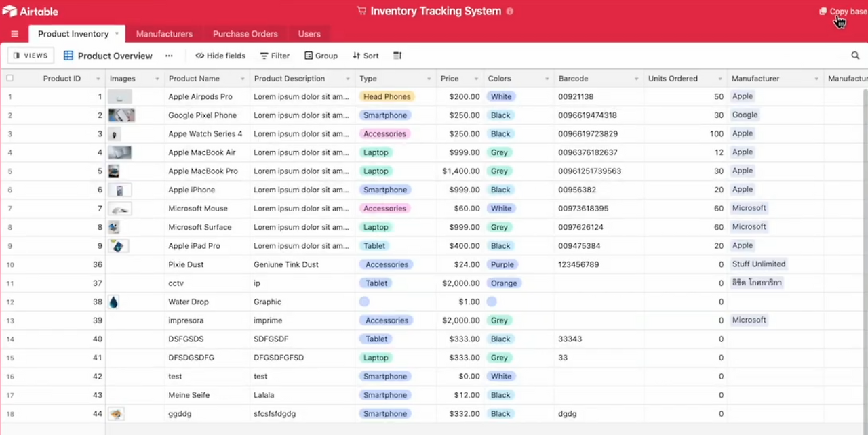Image resolution: width=868 pixels, height=435 pixels.
Task: Open row height options icon
Action: [397, 56]
